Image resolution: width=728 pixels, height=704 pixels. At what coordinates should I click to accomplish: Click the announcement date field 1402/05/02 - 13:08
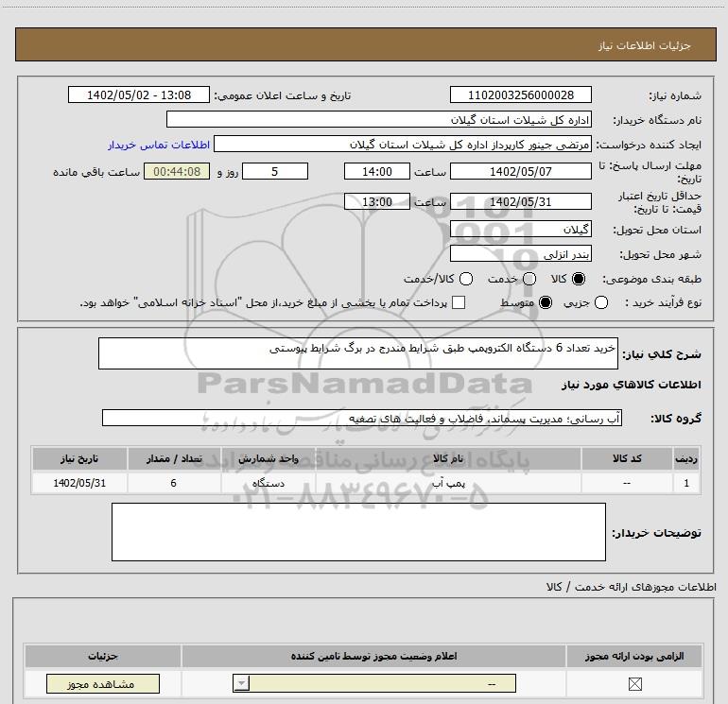point(139,94)
